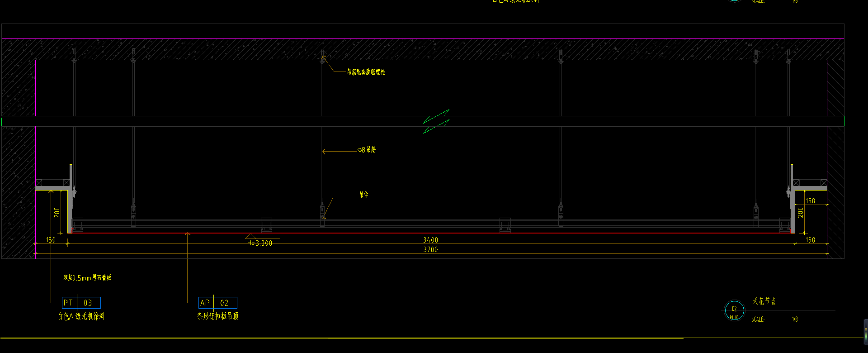The width and height of the screenshot is (868, 353).
Task: Select the 吊筋配套膨胀螺栓 annotation label
Action: click(366, 72)
